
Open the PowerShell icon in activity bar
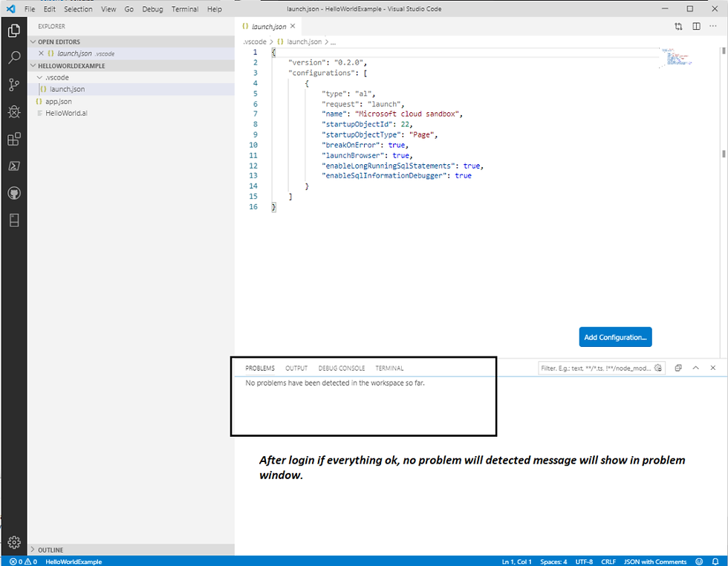pyautogui.click(x=14, y=166)
